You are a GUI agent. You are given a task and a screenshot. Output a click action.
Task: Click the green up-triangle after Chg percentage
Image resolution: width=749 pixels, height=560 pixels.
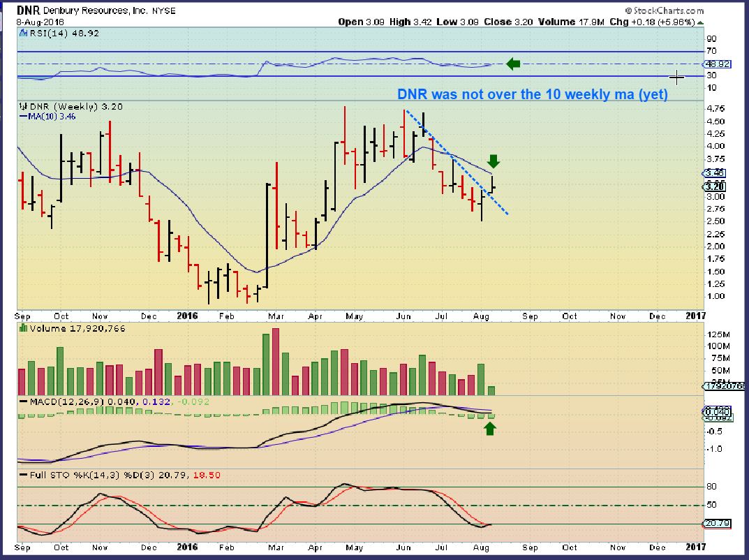700,22
